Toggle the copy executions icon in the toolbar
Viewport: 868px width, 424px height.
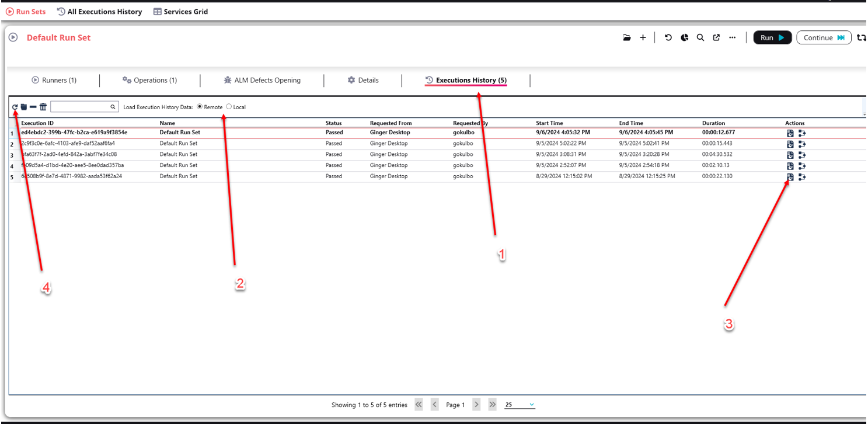click(23, 107)
